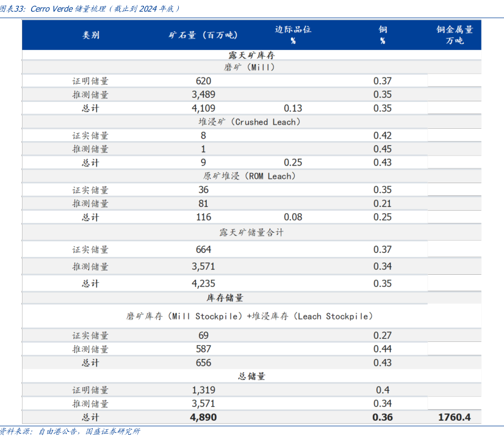Click the Crushed Leach copper grade 0.42
The height and width of the screenshot is (447, 504).
point(383,136)
